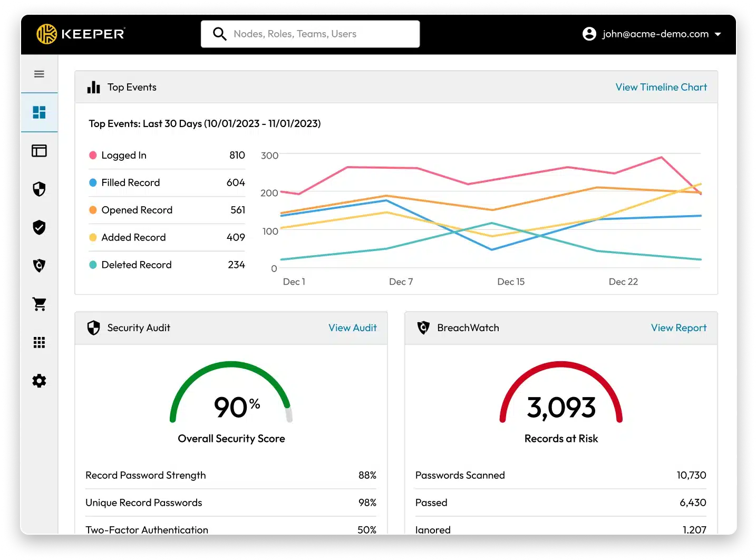Viewport: 756px width, 560px height.
Task: Open settings via the gear icon
Action: click(x=39, y=381)
